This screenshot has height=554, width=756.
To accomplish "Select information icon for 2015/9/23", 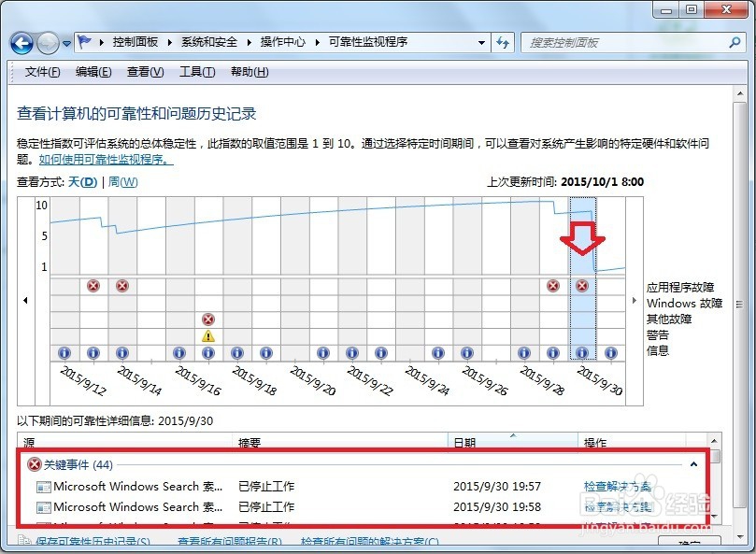I will (x=381, y=353).
